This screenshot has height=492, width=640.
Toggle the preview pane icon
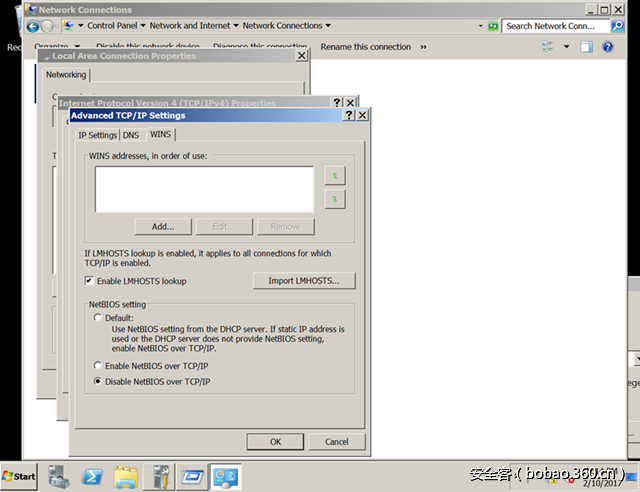(x=587, y=47)
